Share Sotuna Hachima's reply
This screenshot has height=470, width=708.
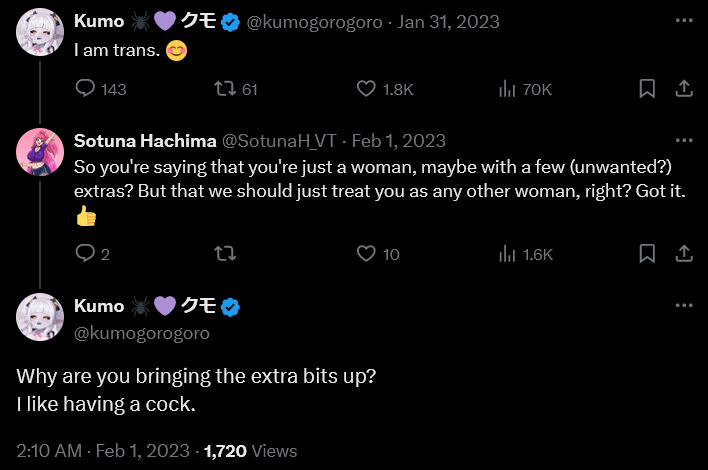point(684,254)
